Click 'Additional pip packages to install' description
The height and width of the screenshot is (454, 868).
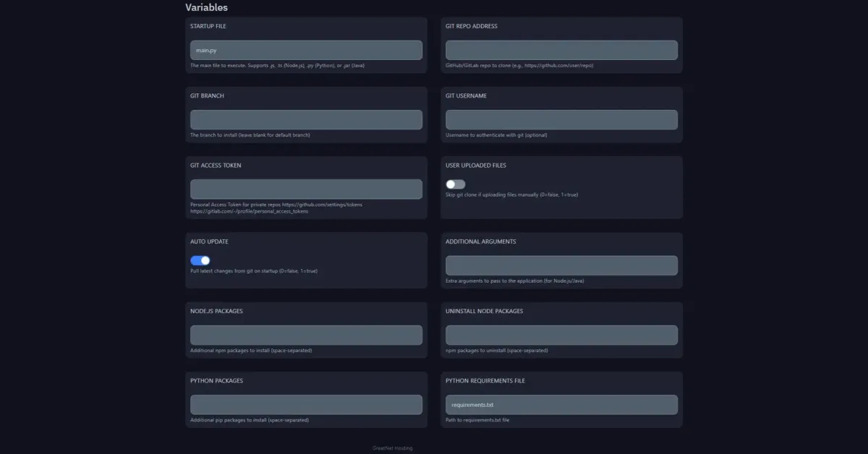click(x=250, y=419)
